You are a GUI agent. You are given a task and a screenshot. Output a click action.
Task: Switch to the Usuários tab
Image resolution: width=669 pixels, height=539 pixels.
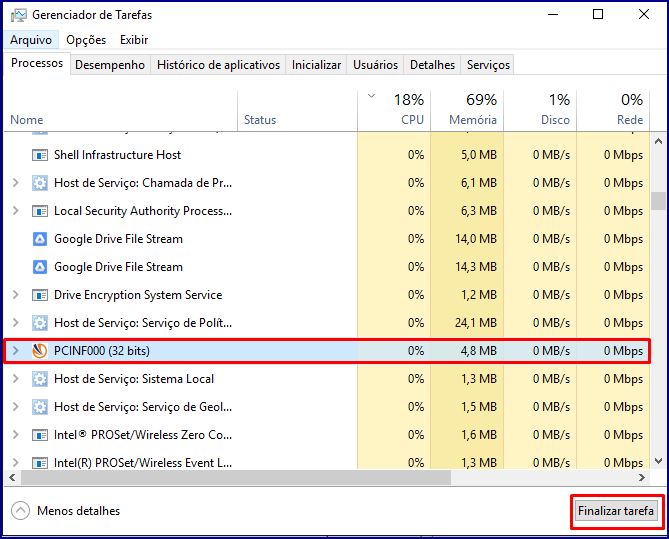[x=375, y=65]
